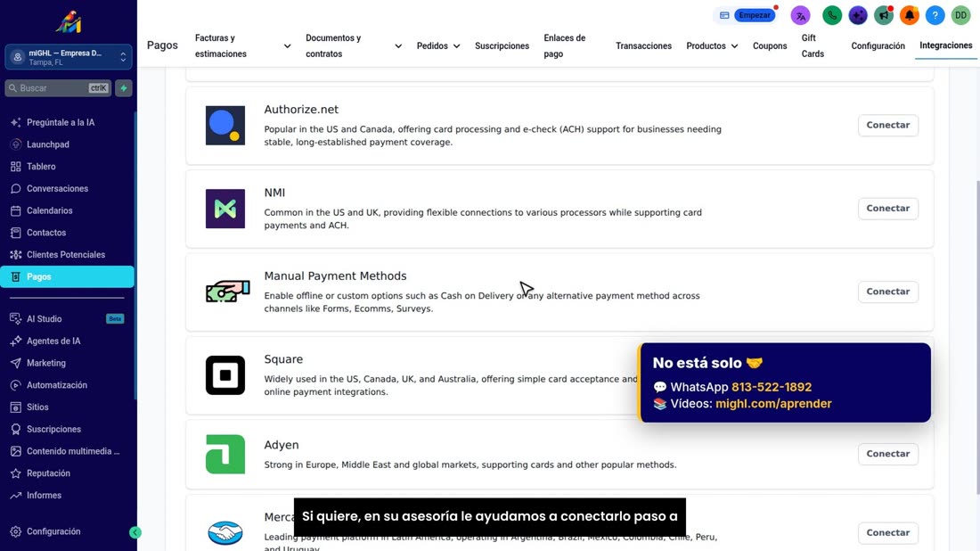
Task: Click the sidebar Suscripciones badge icon
Action: tap(16, 429)
